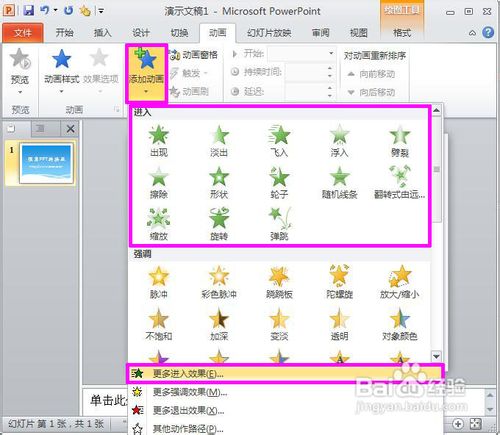This screenshot has height=435, width=500.
Task: Select the 淡出 entrance animation
Action: [219, 141]
